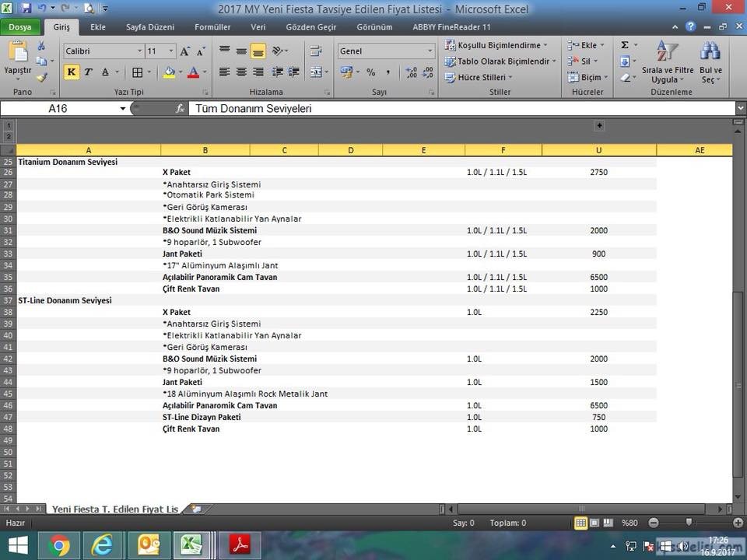Click the currency format icon

click(346, 72)
